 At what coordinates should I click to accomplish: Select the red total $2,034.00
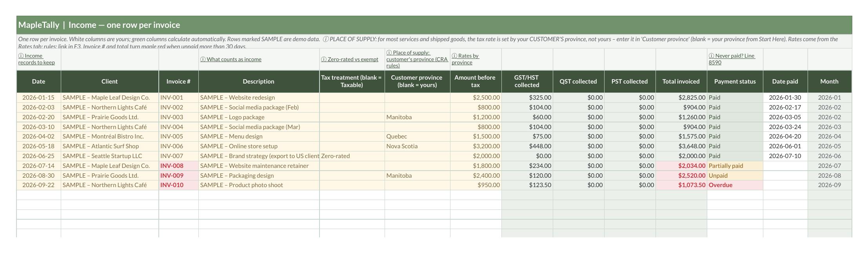(x=681, y=166)
